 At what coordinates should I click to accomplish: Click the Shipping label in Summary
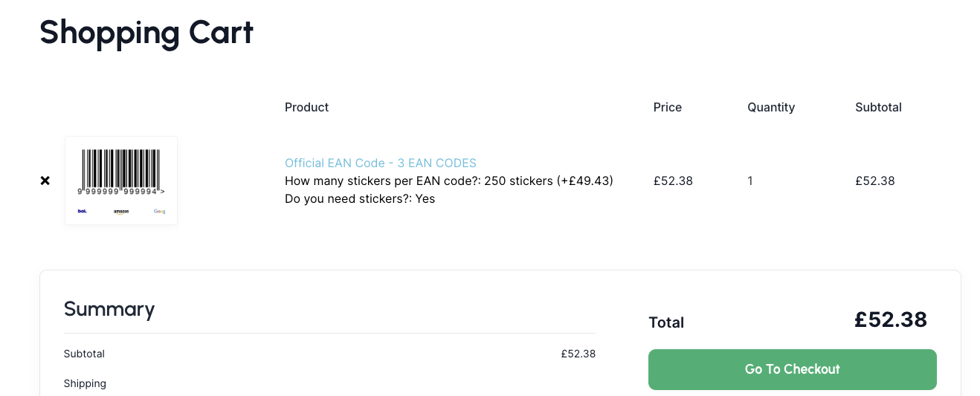pos(85,383)
